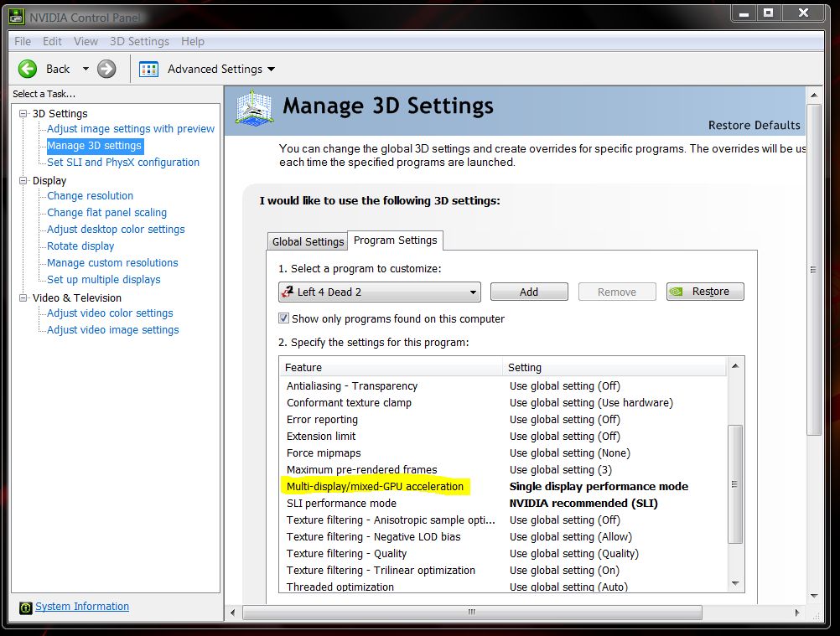This screenshot has width=840, height=636.
Task: Select the Error reporting feature row
Action: [503, 419]
